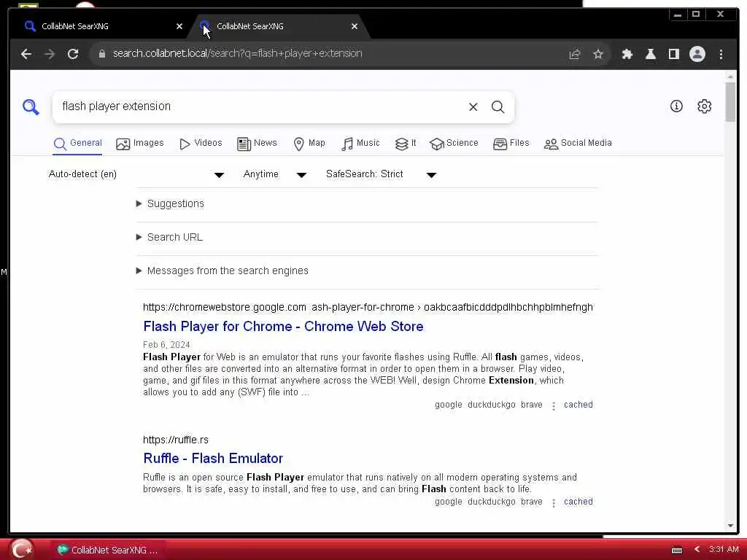The height and width of the screenshot is (560, 747).
Task: Switch to Files category
Action: coord(511,144)
